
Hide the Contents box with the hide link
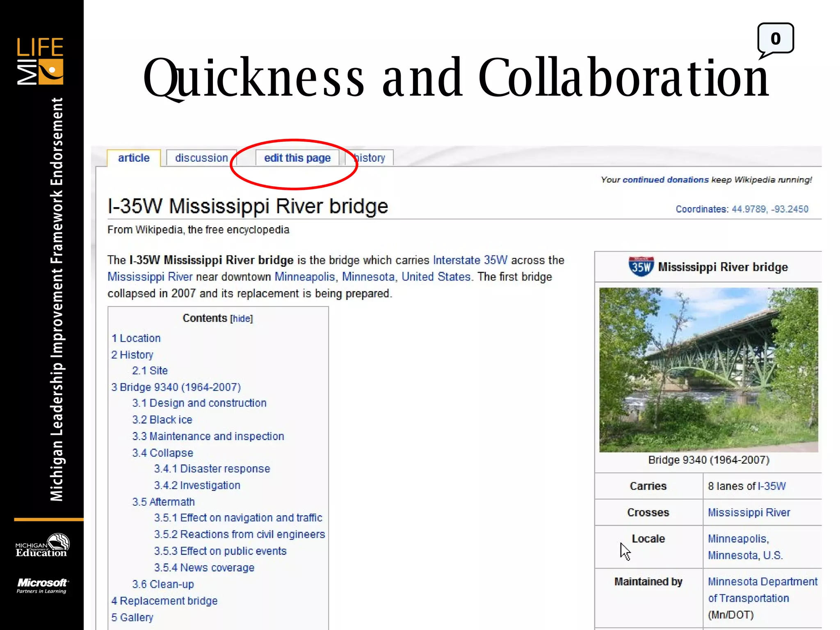click(242, 319)
